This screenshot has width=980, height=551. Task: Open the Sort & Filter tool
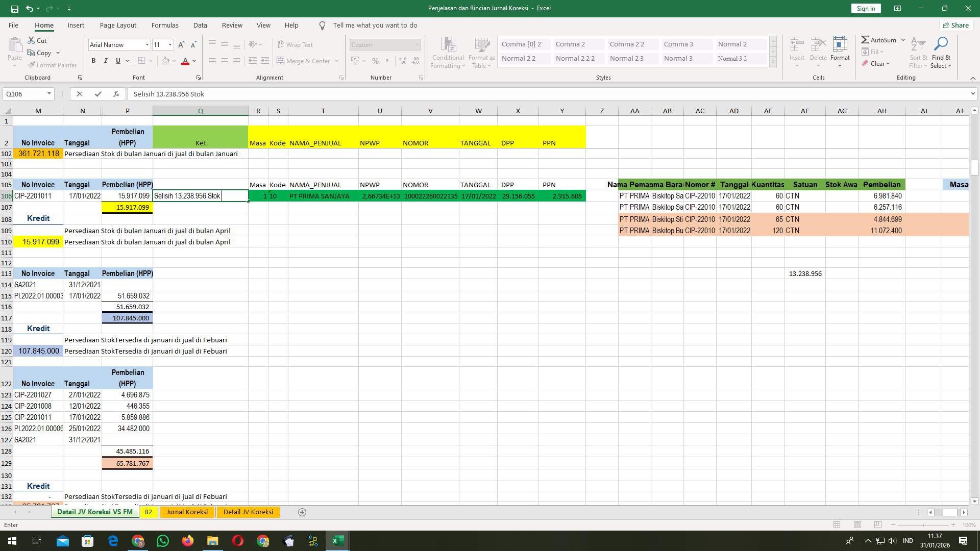[918, 52]
